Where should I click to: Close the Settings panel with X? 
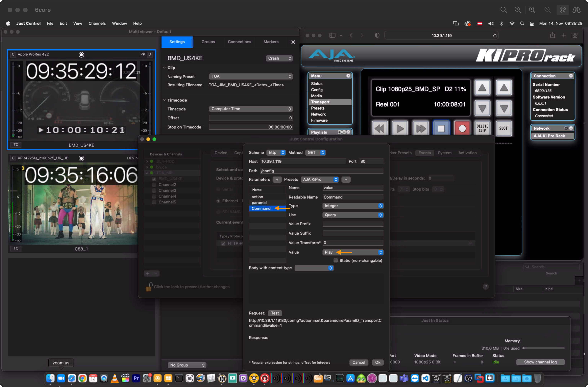pos(293,42)
